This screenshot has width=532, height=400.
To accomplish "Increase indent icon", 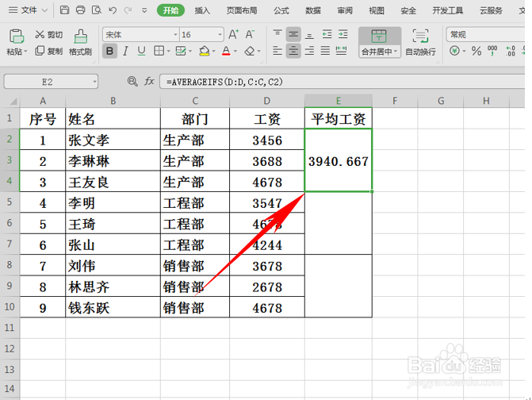I will (x=343, y=34).
